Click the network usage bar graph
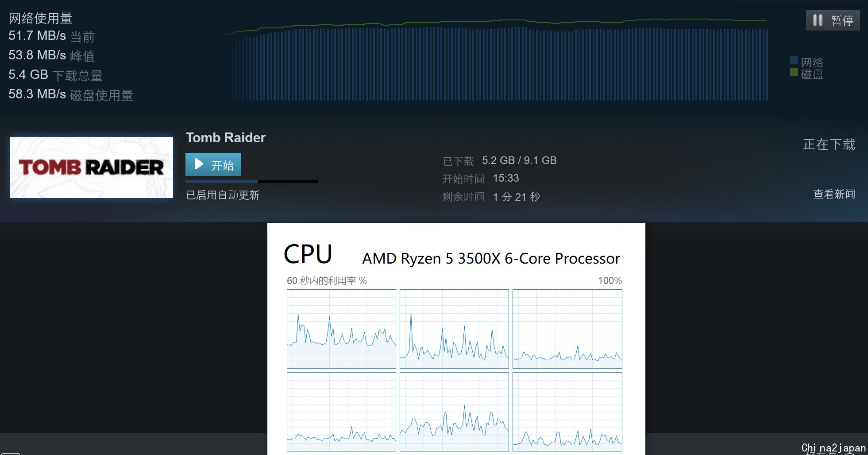Screen dimensions: 868x455 pyautogui.click(x=494, y=59)
